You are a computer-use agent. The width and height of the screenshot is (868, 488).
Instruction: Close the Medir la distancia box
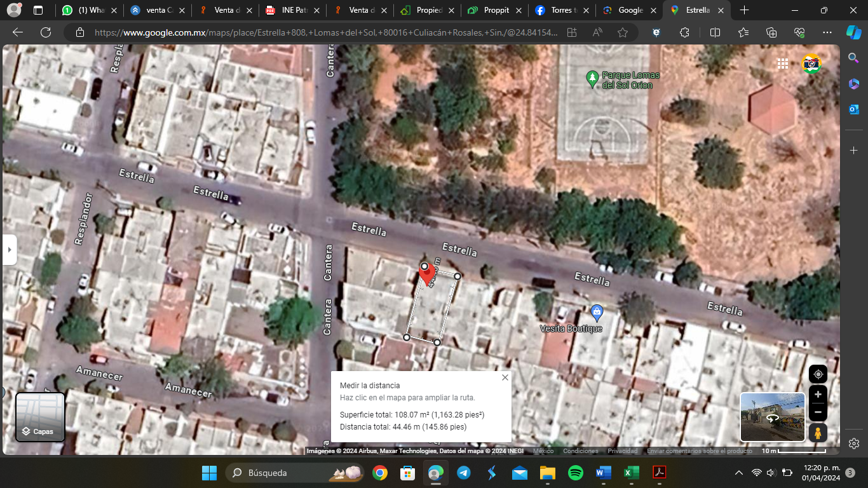[x=505, y=377]
